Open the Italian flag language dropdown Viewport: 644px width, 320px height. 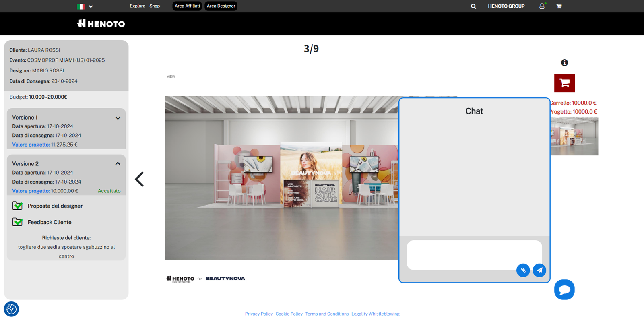[85, 6]
